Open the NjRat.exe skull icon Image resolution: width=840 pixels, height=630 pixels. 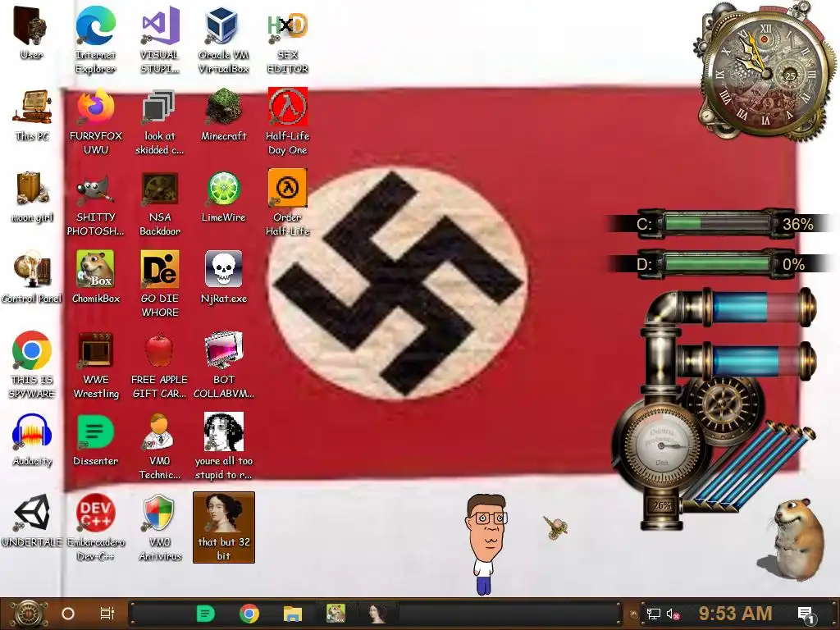[223, 277]
